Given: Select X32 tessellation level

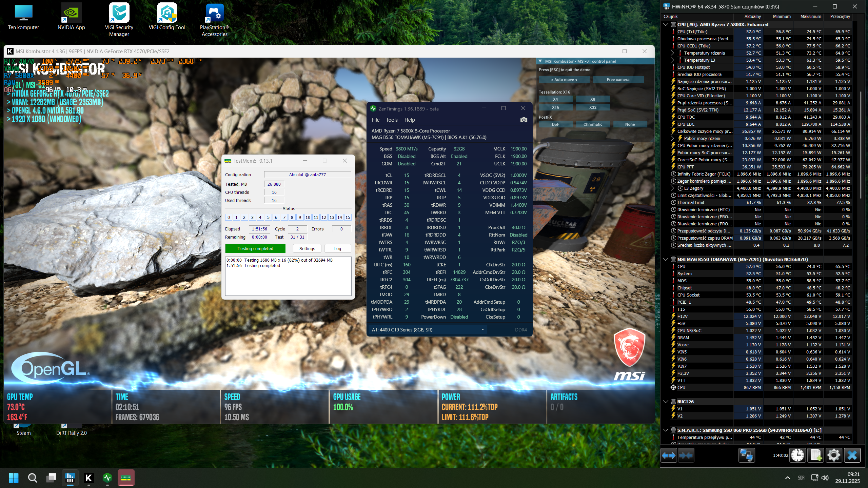Looking at the screenshot, I should tap(592, 107).
